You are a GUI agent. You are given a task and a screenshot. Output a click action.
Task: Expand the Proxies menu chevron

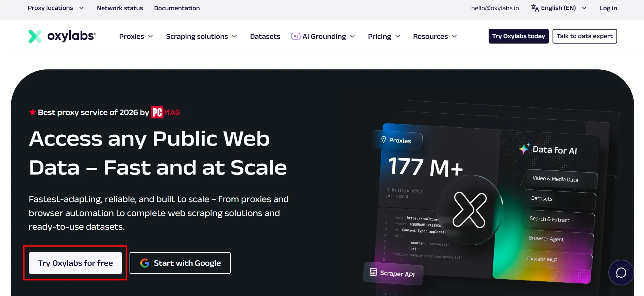tap(151, 36)
